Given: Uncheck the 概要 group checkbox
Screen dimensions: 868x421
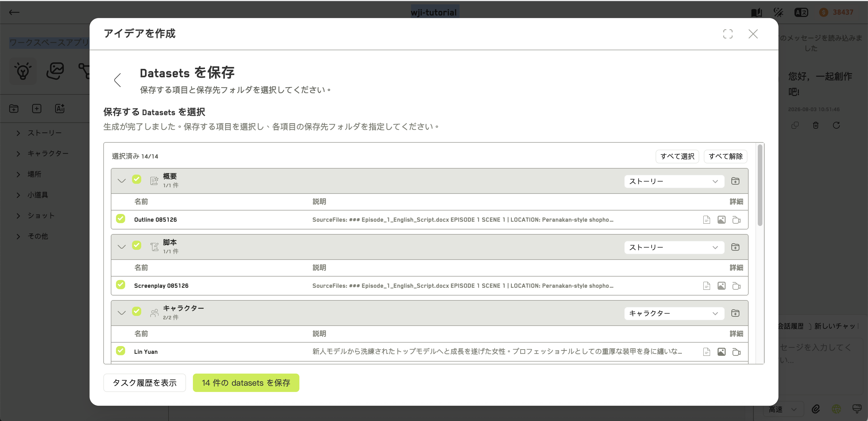Looking at the screenshot, I should tap(136, 179).
